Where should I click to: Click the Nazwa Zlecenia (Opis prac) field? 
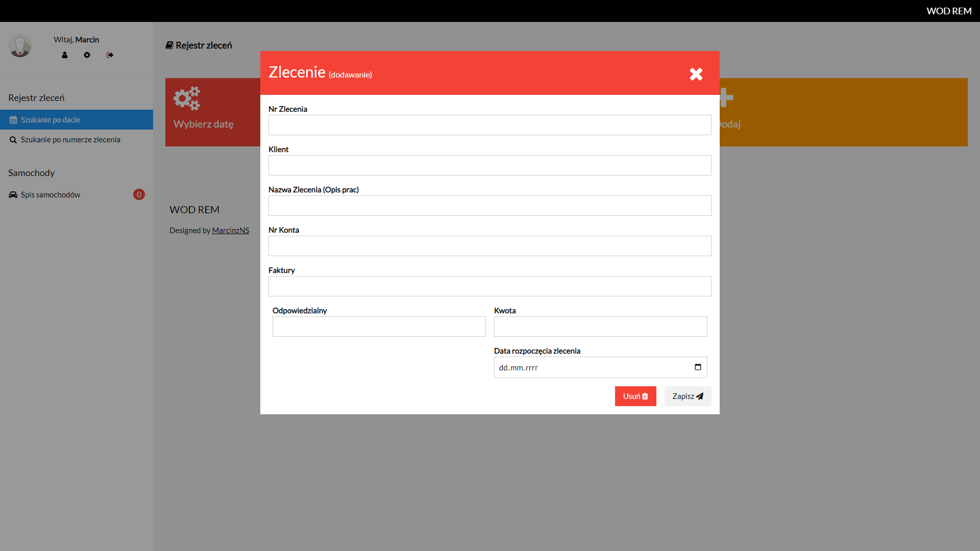(489, 206)
